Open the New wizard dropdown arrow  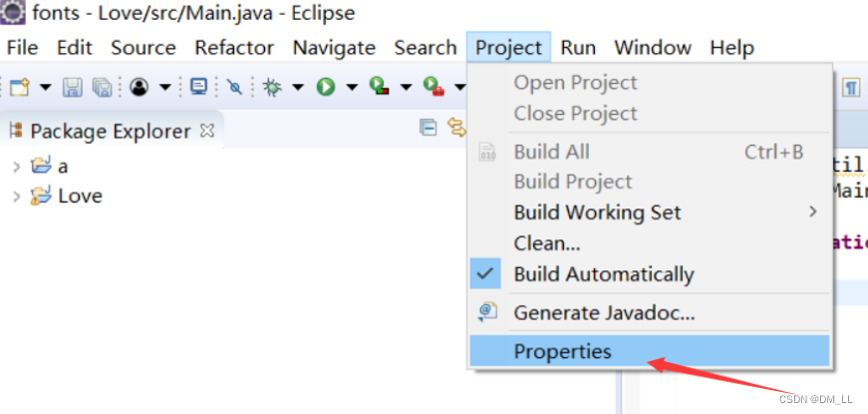tap(46, 87)
